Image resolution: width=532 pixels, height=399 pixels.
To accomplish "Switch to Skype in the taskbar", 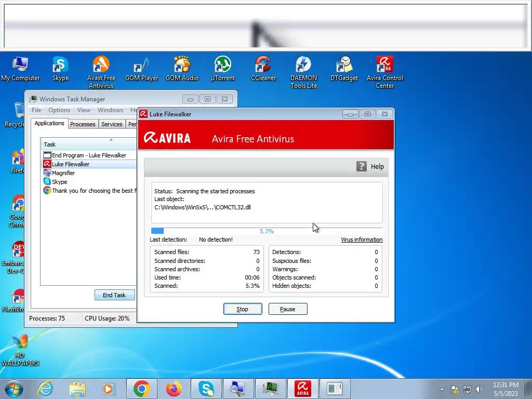I will pos(206,389).
